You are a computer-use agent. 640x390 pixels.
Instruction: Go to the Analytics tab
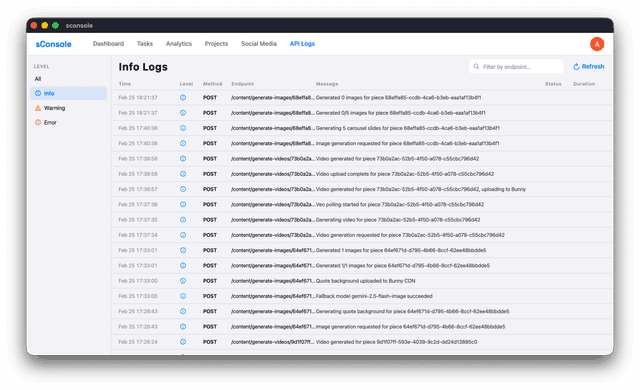(x=178, y=44)
